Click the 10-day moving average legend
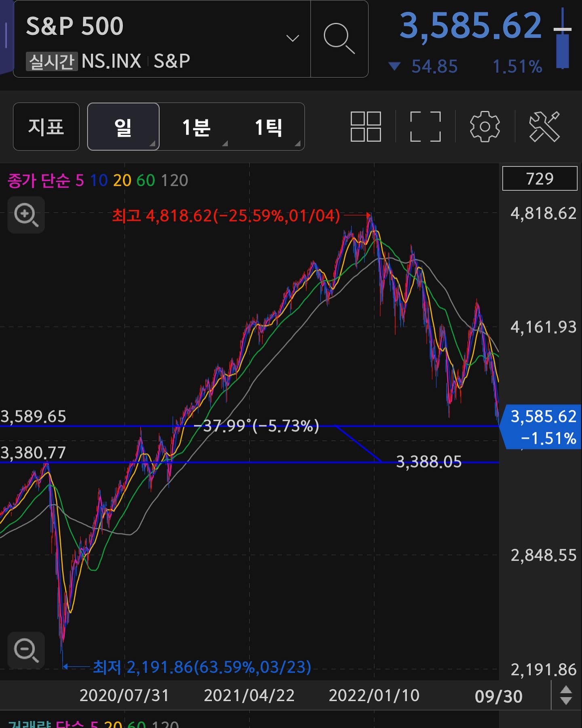The height and width of the screenshot is (728, 582). [x=99, y=180]
